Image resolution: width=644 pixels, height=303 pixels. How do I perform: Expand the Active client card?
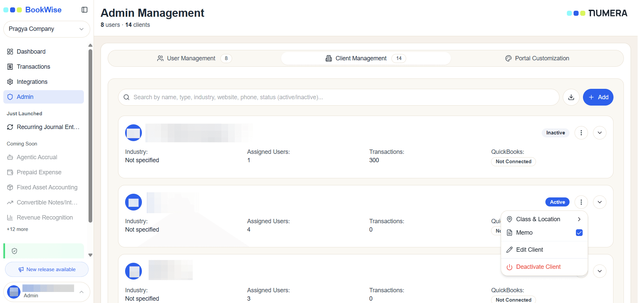tap(600, 202)
